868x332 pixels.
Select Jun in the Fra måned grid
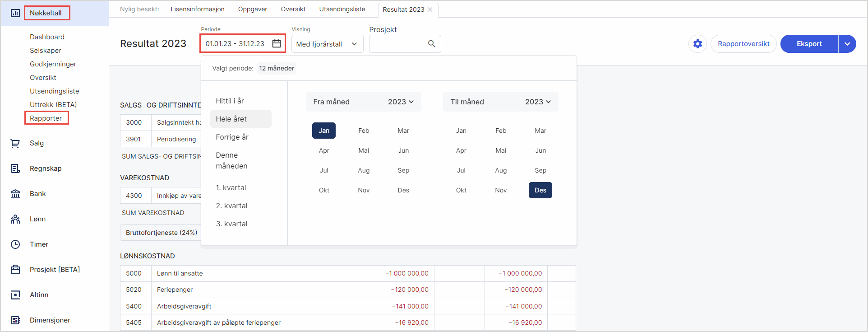point(403,150)
